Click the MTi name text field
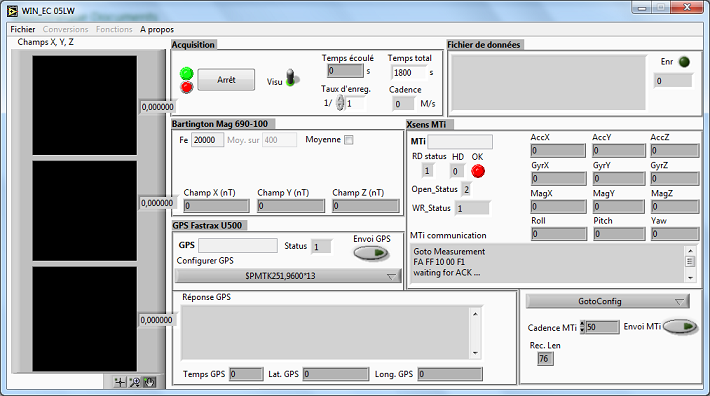Viewport: 710px width, 396px height. click(460, 142)
